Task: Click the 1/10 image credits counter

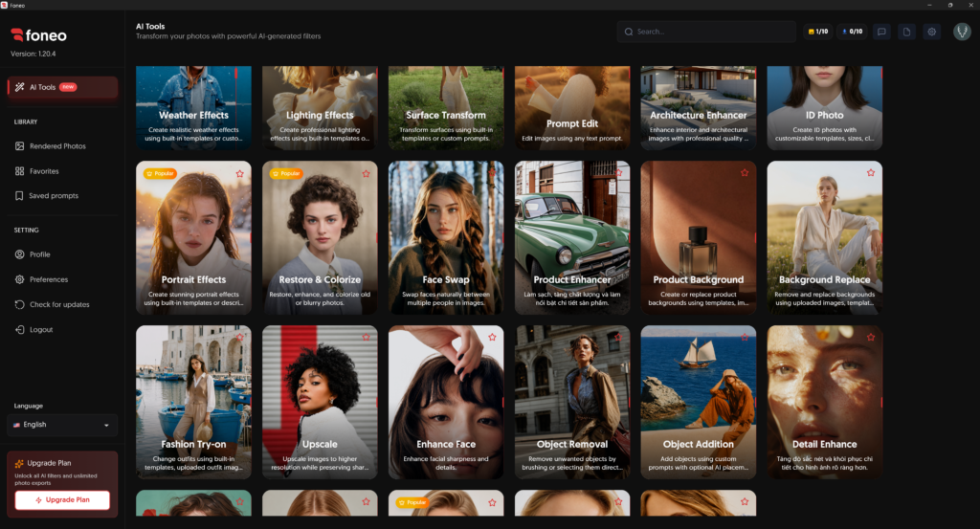Action: click(x=817, y=32)
